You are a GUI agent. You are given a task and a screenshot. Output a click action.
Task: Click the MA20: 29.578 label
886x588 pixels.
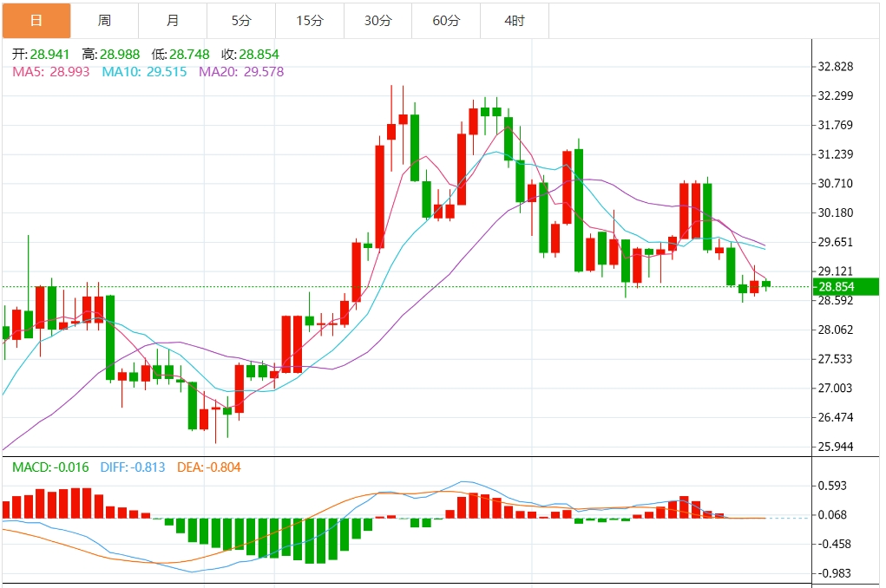[241, 72]
